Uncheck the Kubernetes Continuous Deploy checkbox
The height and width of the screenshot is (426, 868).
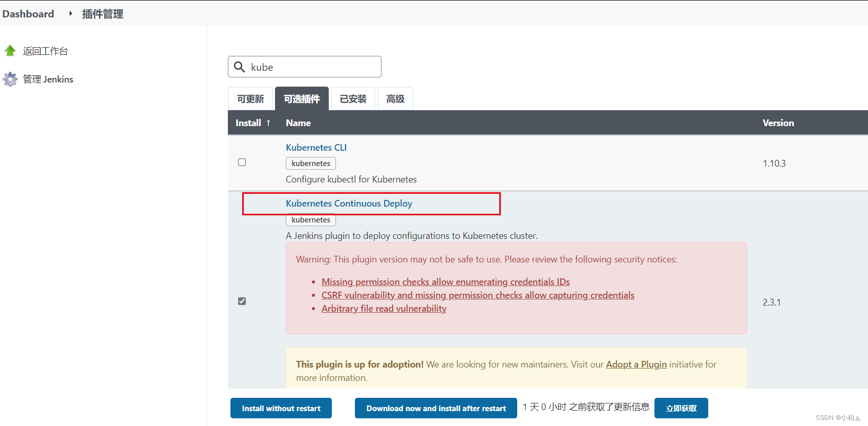[x=242, y=301]
